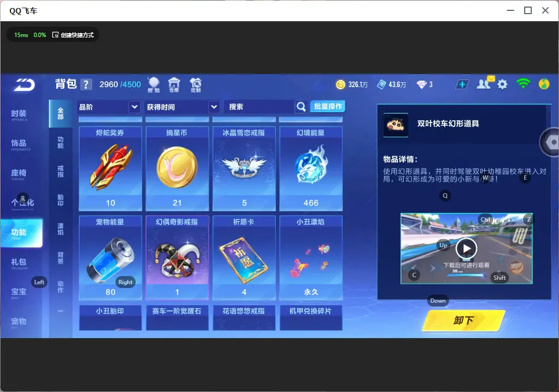Image resolution: width=559 pixels, height=392 pixels.
Task: Select the 背景 background sub-tab
Action: point(60,258)
